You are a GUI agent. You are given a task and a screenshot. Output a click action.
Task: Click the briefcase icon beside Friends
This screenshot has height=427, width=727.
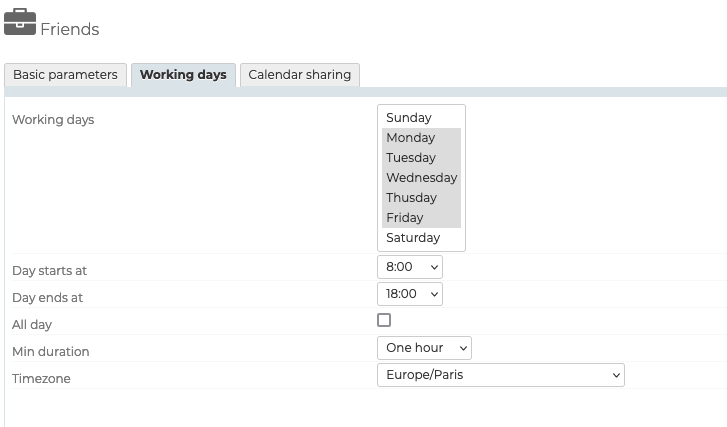(20, 22)
